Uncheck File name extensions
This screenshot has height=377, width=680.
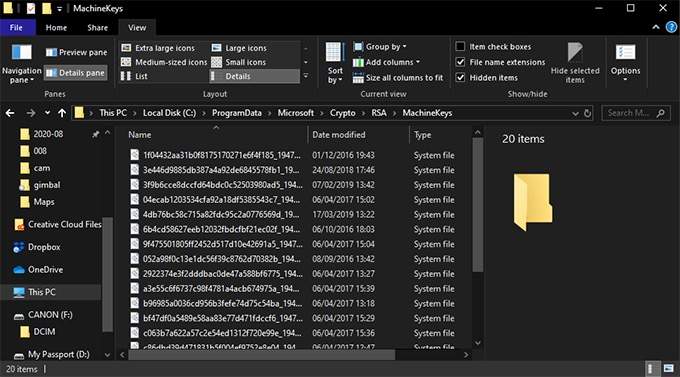pos(460,62)
